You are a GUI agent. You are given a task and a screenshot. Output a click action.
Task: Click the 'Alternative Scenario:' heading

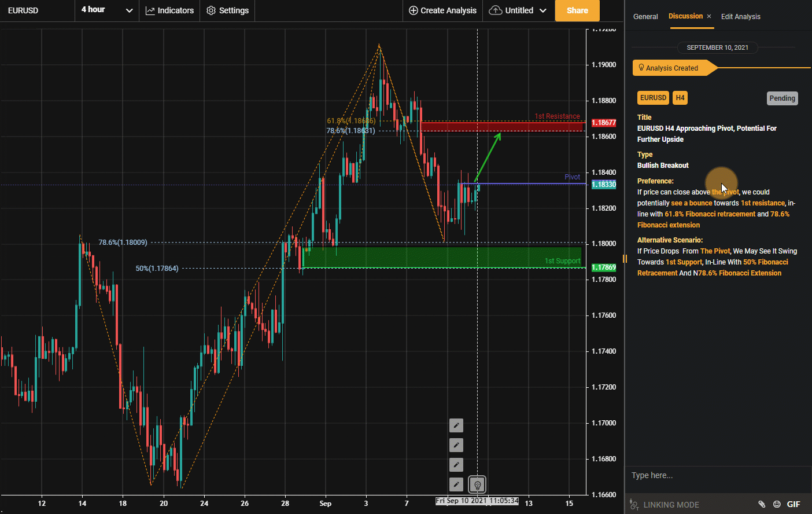tap(670, 240)
